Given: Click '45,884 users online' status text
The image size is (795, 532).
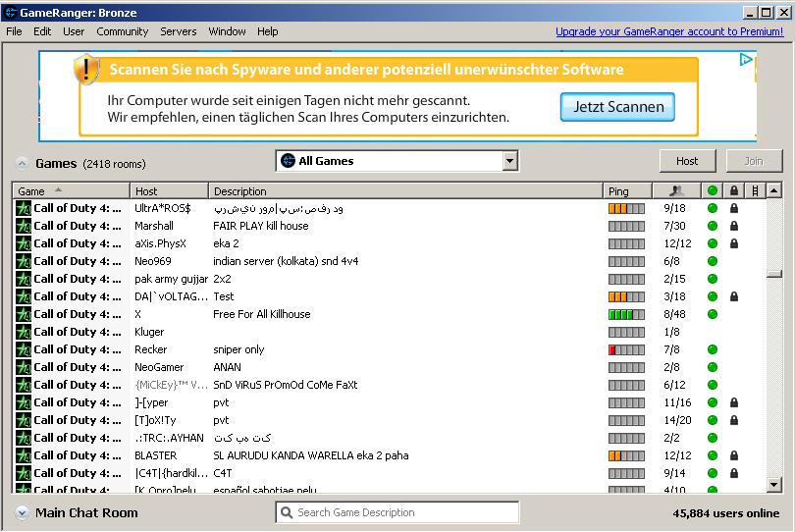Looking at the screenshot, I should [x=725, y=513].
